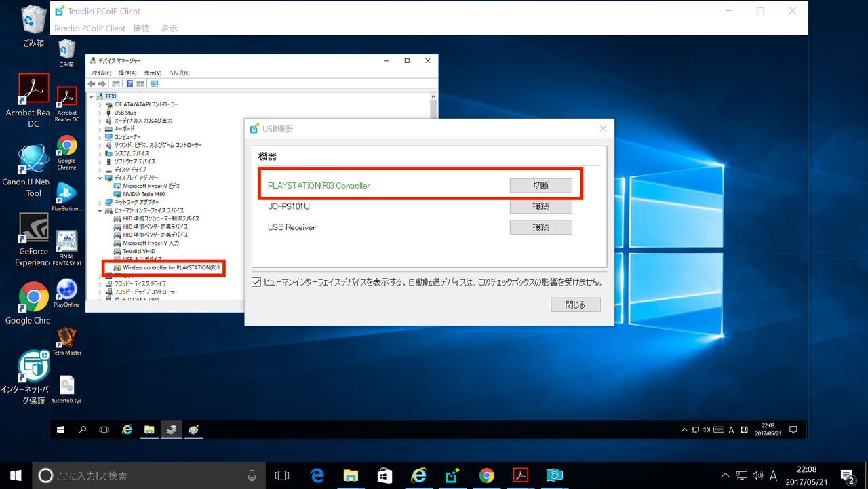The image size is (868, 489).
Task: Open Acrobat Reader on local taskbar
Action: tap(520, 475)
